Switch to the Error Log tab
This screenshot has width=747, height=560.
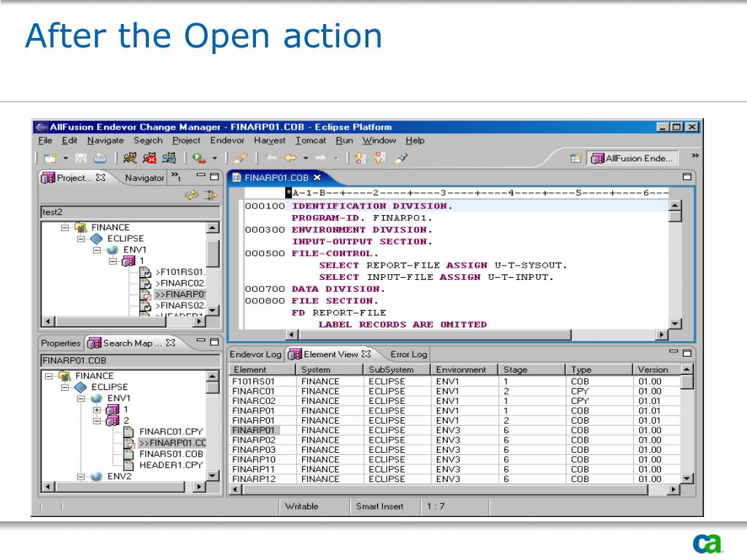click(409, 354)
